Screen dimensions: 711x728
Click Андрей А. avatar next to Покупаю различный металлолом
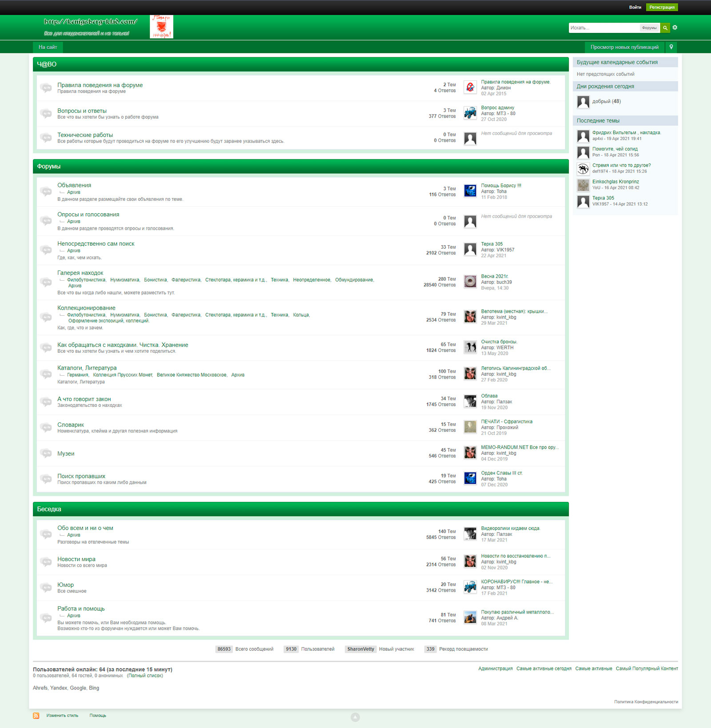470,617
